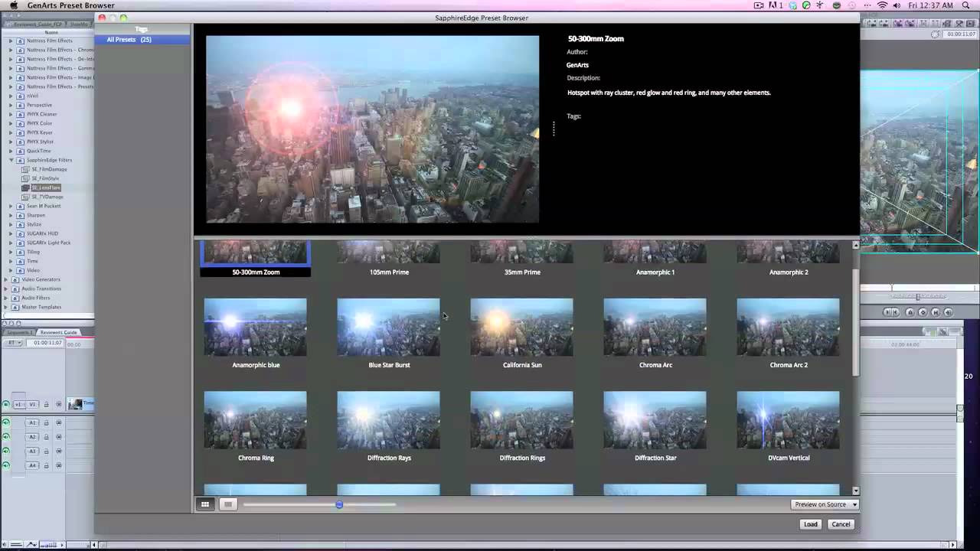Select Diffraction Rays preset thumbnail
The image size is (980, 551).
pyautogui.click(x=389, y=420)
